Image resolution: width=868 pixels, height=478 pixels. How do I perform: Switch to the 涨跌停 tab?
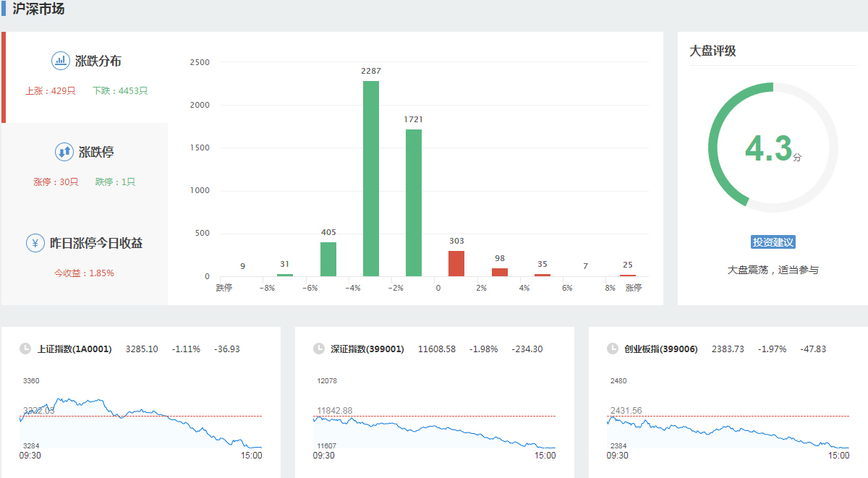pos(96,153)
